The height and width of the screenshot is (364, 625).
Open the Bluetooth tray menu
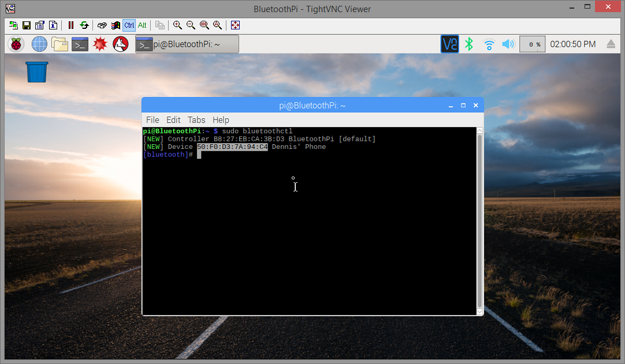[x=469, y=44]
